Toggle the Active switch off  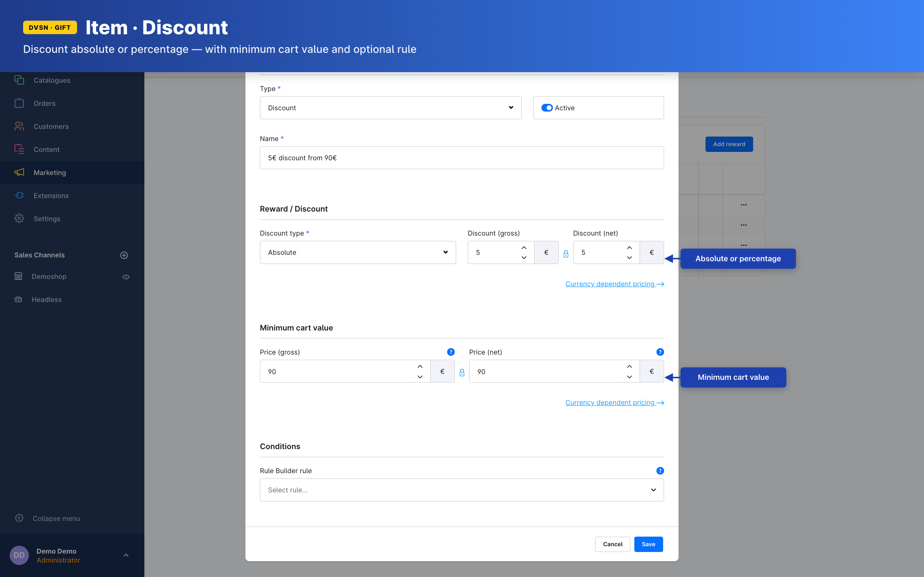547,108
